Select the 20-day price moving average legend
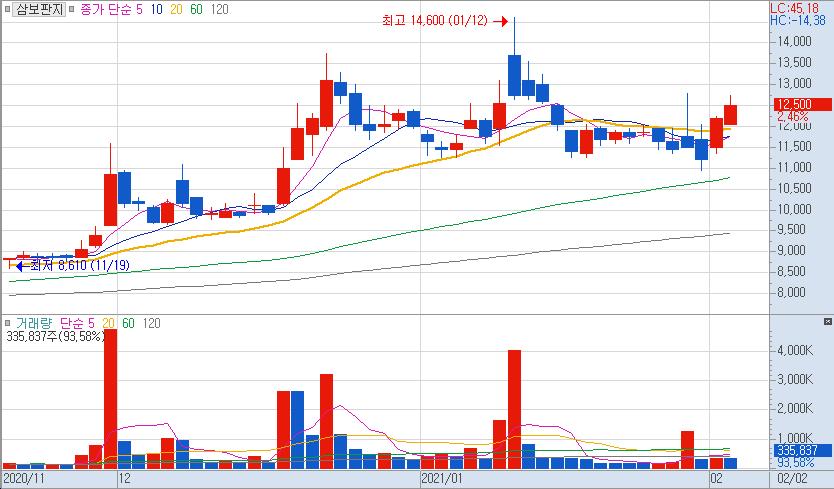Image resolution: width=834 pixels, height=489 pixels. 176,10
